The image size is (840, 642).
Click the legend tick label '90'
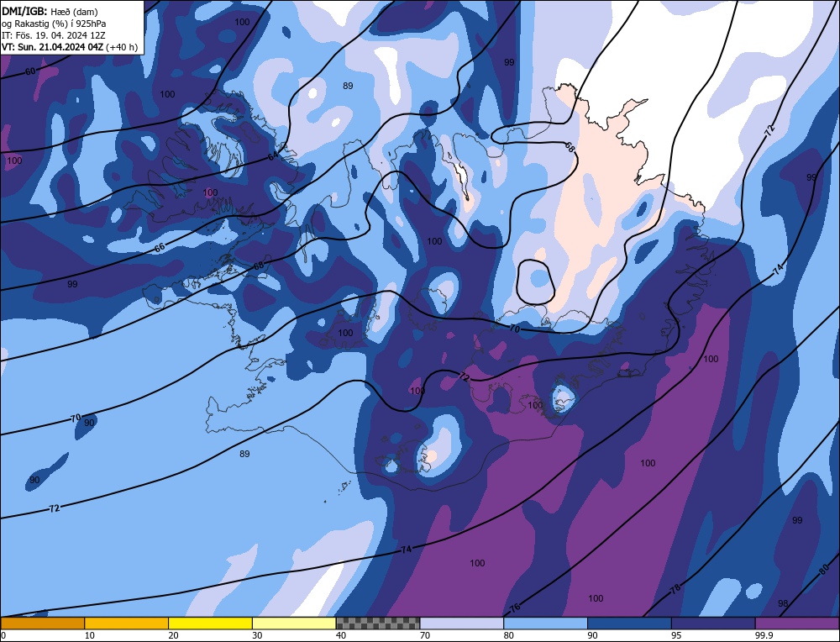click(592, 635)
